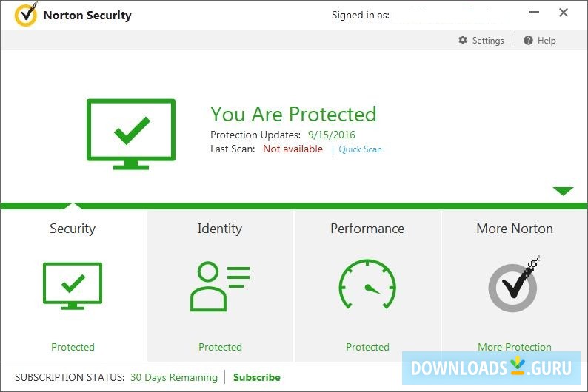Click the Settings gear icon
The image size is (588, 392).
point(463,41)
